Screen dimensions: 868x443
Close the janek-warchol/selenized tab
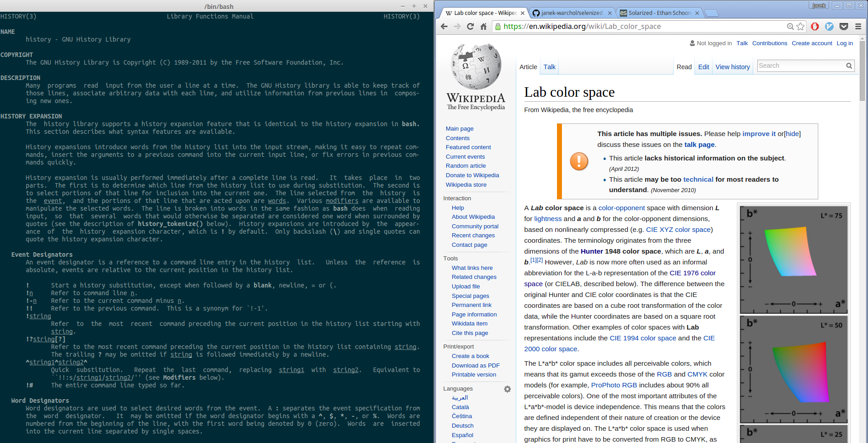pyautogui.click(x=610, y=13)
